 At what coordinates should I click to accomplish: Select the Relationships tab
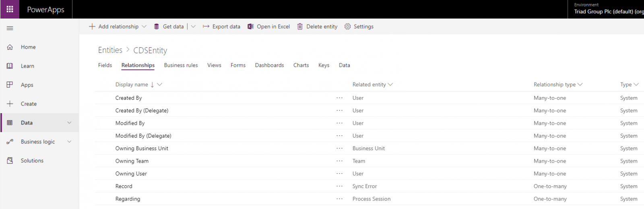point(138,65)
